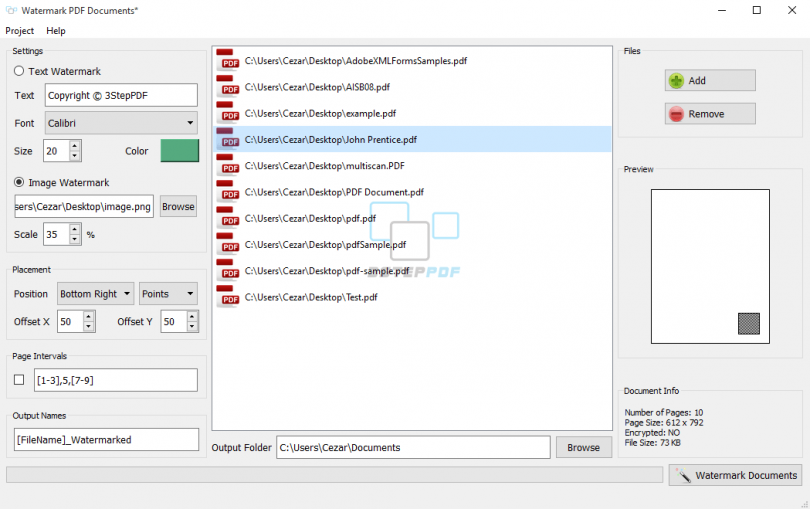Click the PDF icon beside AdobeXMLFormsSamples.pdf
The width and height of the screenshot is (810, 509).
[227, 60]
